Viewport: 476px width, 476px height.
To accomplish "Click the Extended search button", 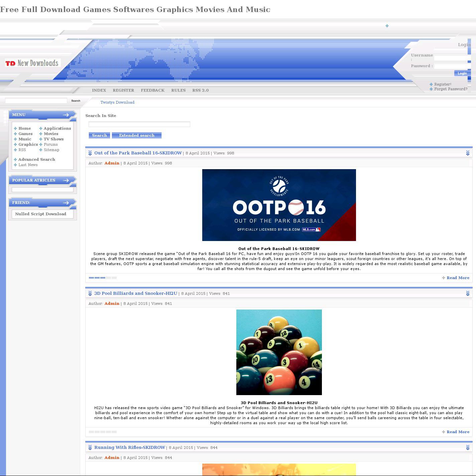I will pos(136,135).
